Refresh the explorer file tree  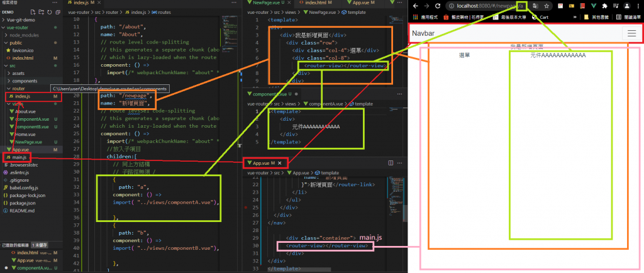point(49,12)
